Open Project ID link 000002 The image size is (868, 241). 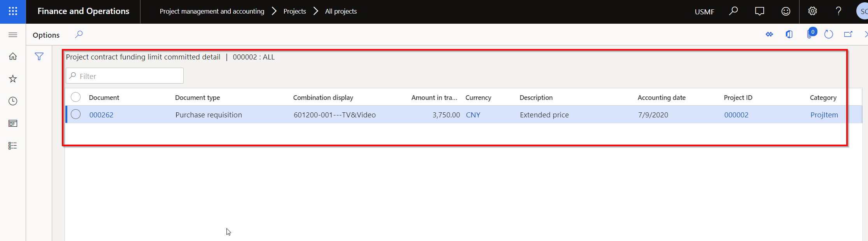736,115
